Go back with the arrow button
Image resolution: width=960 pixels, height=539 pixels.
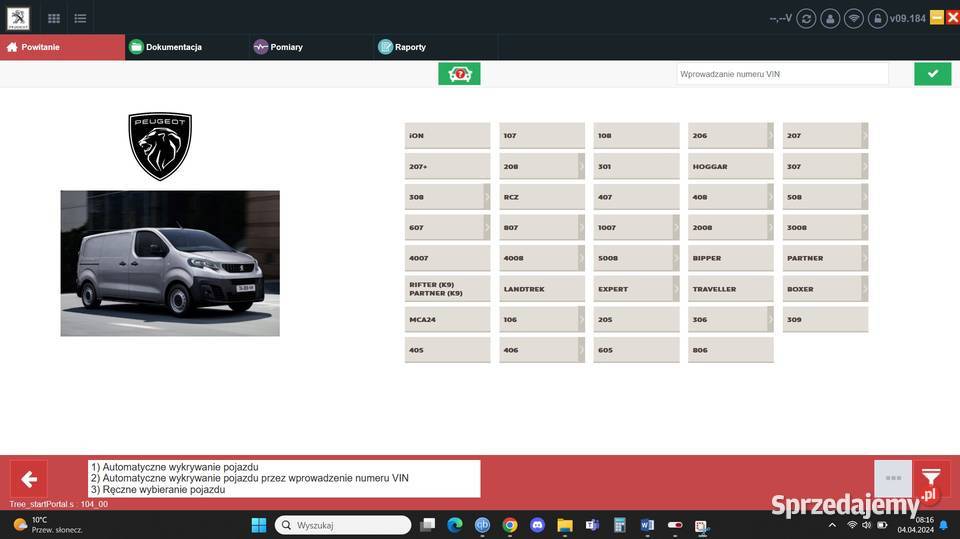tap(29, 479)
